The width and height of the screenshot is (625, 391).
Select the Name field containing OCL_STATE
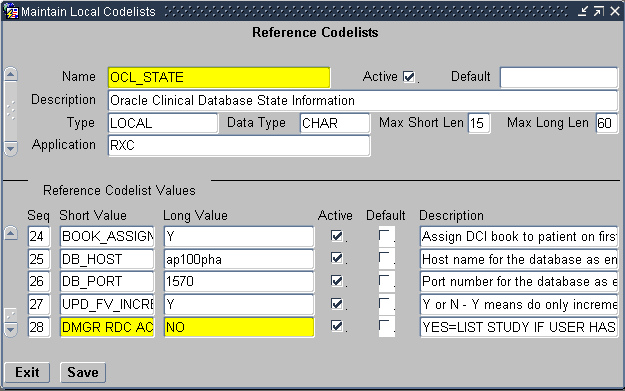point(219,77)
